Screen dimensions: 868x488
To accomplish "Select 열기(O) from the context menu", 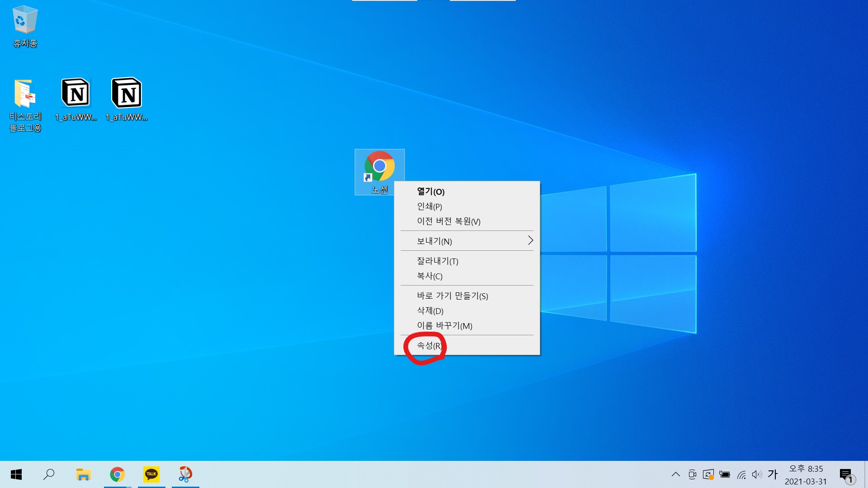I will tap(430, 192).
